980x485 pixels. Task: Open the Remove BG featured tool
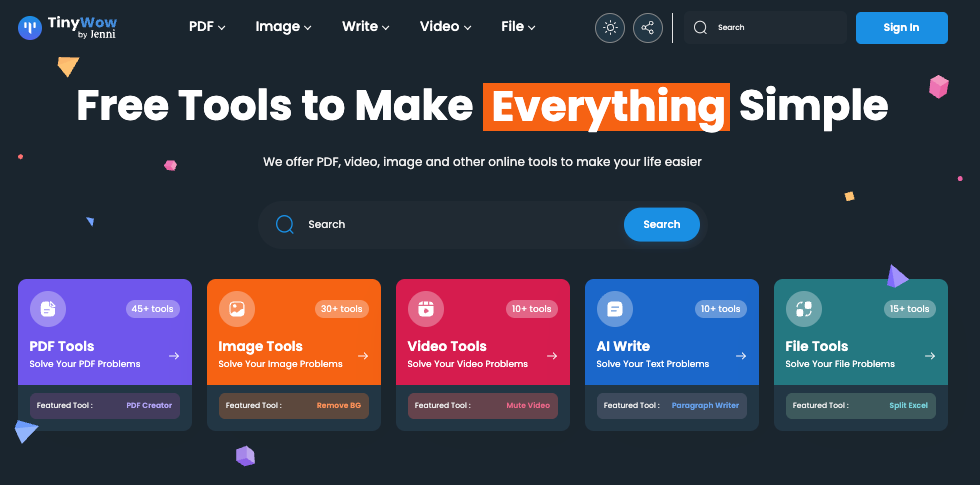[339, 406]
